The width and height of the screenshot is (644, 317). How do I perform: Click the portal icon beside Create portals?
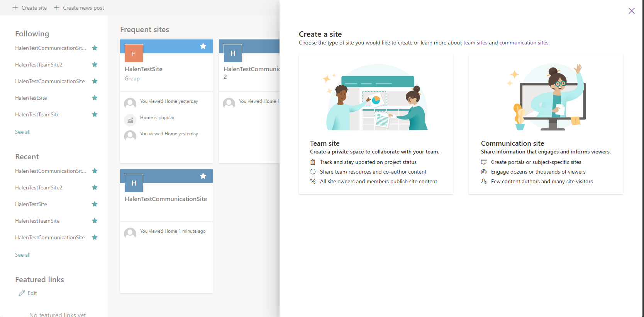click(x=484, y=162)
